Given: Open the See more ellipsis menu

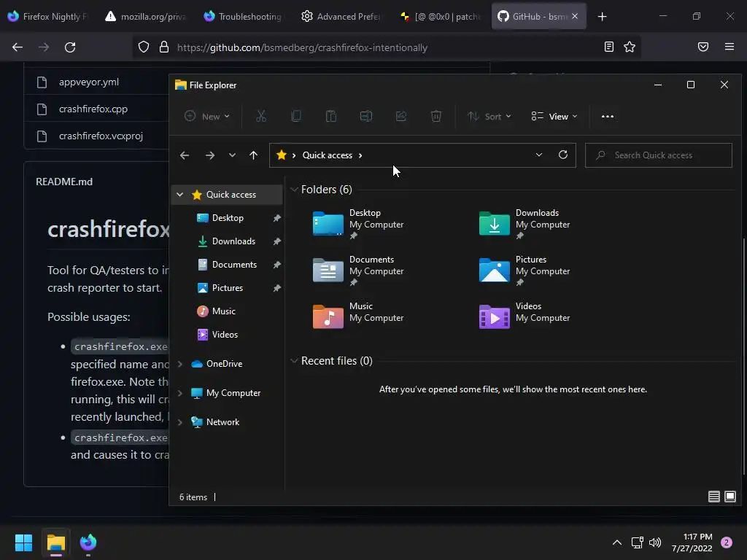Looking at the screenshot, I should click(608, 116).
